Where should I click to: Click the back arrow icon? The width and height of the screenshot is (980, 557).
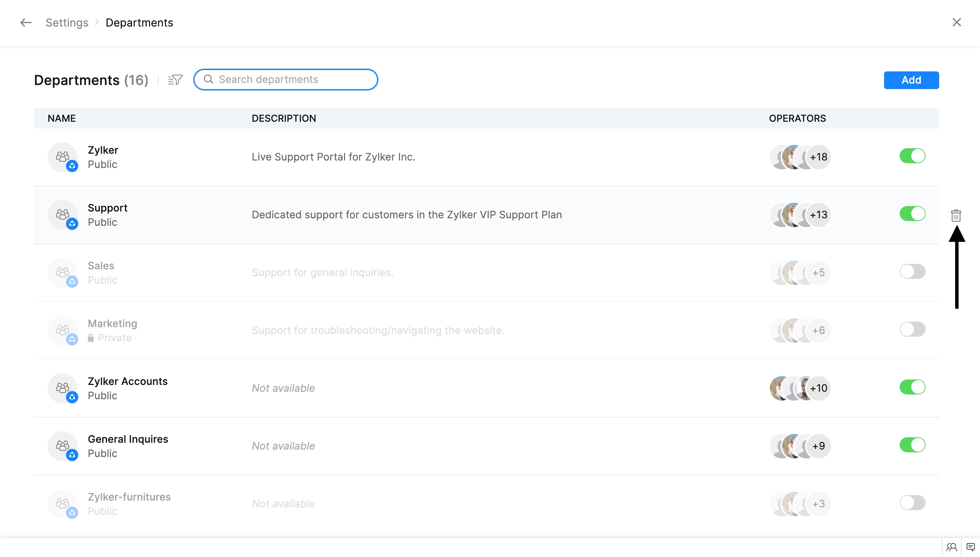pos(26,22)
